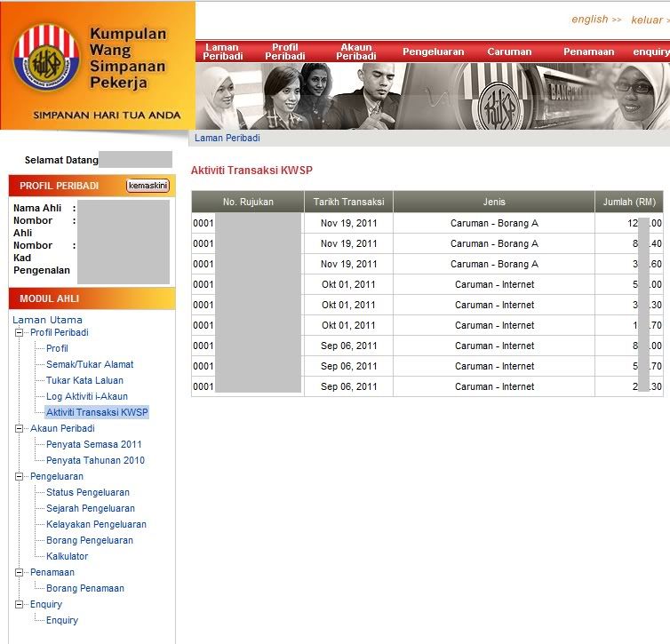Open the Penamaan top menu
This screenshot has height=644, width=670.
click(588, 52)
